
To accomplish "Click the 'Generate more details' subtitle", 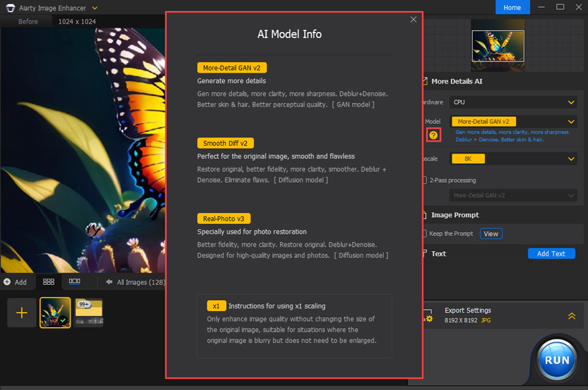I will tap(231, 81).
